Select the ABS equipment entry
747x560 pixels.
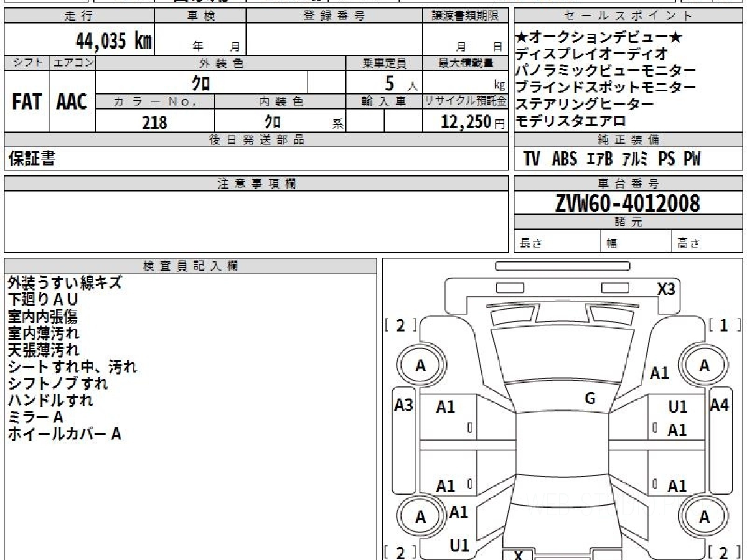tap(565, 159)
